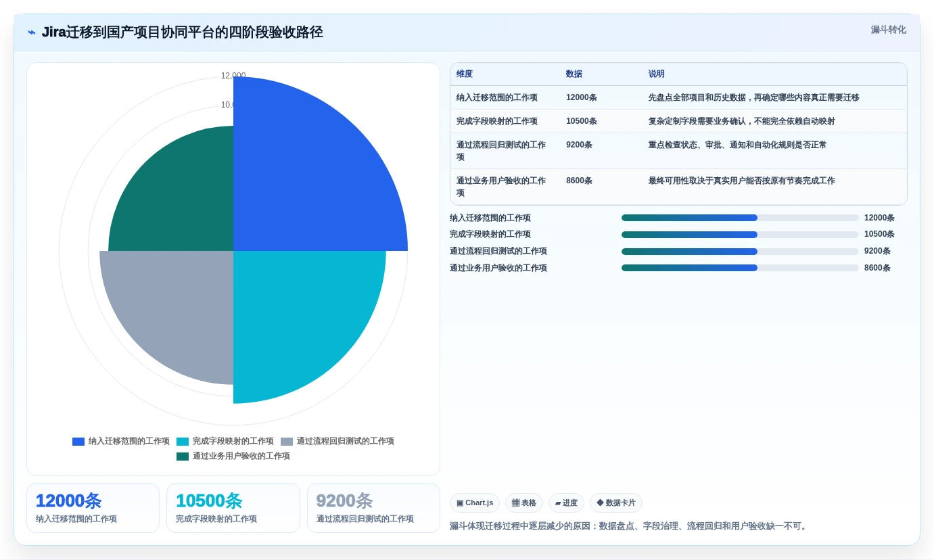The width and height of the screenshot is (934, 560).
Task: Click progress value label 8600条
Action: pos(877,268)
